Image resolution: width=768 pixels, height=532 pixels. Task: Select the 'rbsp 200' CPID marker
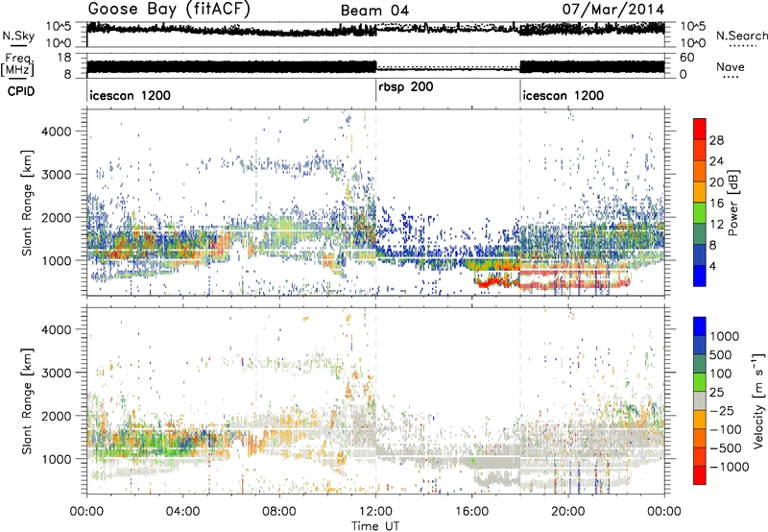click(x=405, y=87)
